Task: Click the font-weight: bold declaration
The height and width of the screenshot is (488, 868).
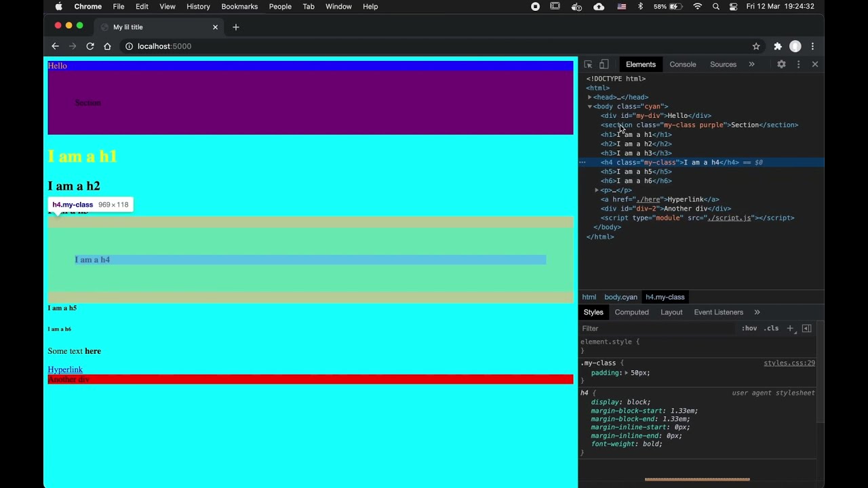Action: click(627, 444)
